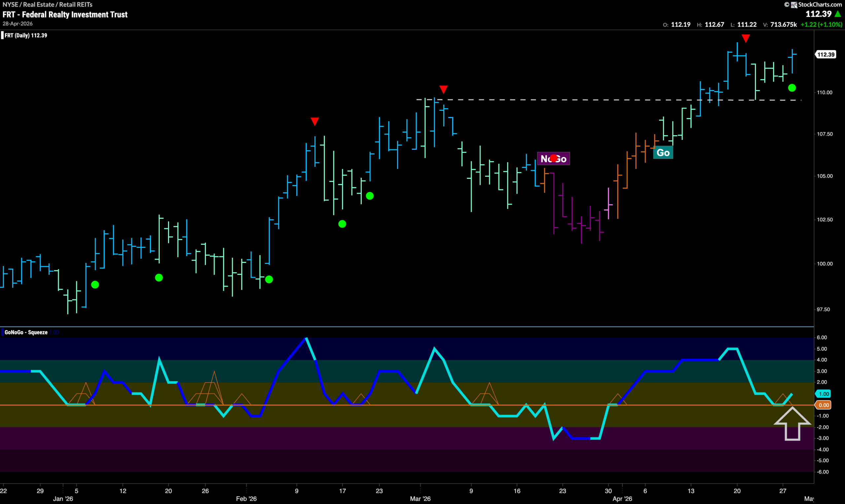Click the GoNoGo - Squeeze panel label
The height and width of the screenshot is (504, 845).
point(26,332)
